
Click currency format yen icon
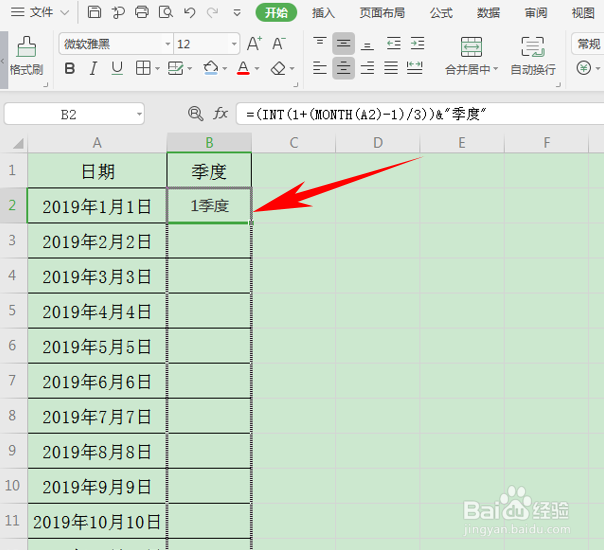(584, 68)
